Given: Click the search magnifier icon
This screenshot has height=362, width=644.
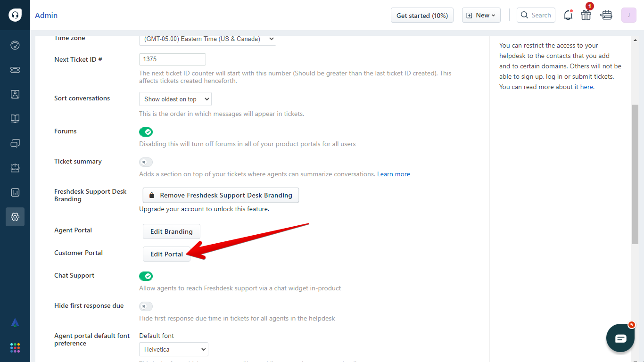Looking at the screenshot, I should point(525,15).
